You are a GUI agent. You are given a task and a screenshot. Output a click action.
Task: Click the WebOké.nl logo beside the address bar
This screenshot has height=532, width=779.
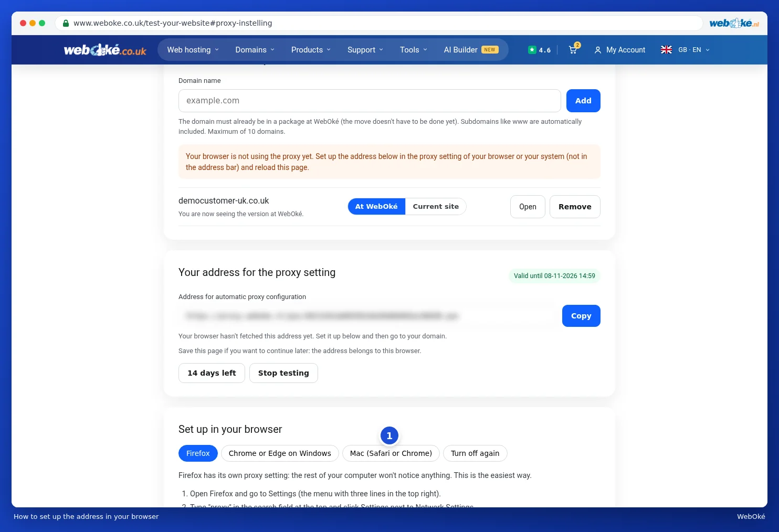click(x=734, y=23)
